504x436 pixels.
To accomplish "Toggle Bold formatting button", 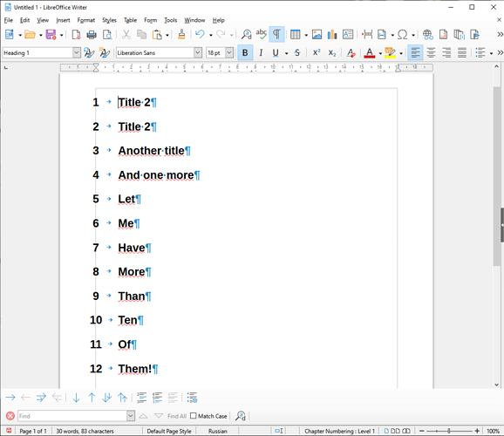I will click(x=245, y=52).
